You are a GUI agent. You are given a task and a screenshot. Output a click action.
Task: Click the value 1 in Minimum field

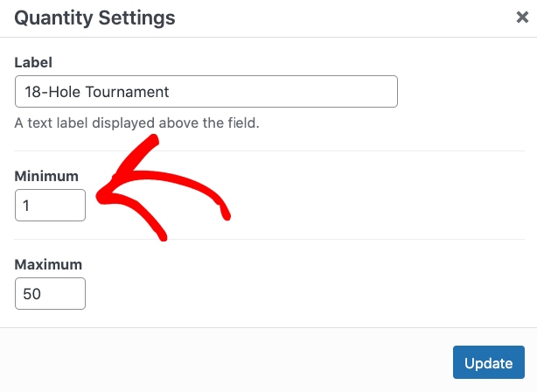tap(27, 206)
